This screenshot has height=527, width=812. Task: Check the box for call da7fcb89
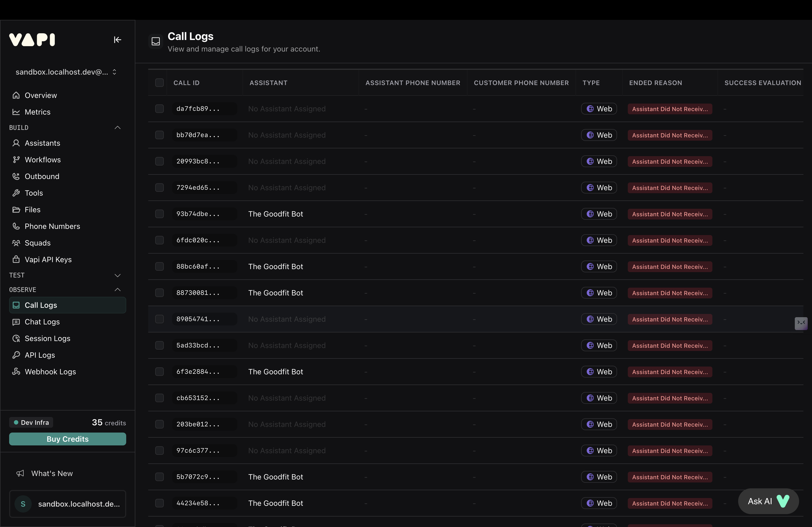click(159, 109)
